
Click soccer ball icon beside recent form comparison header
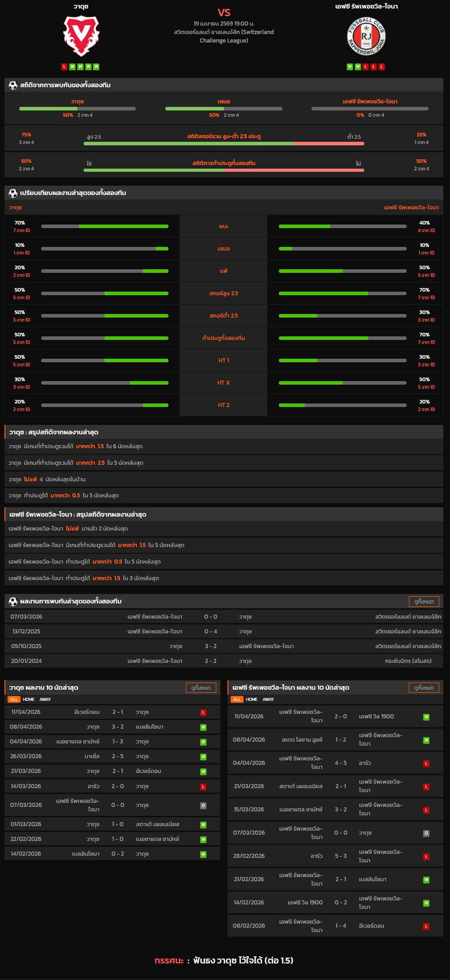point(13,193)
